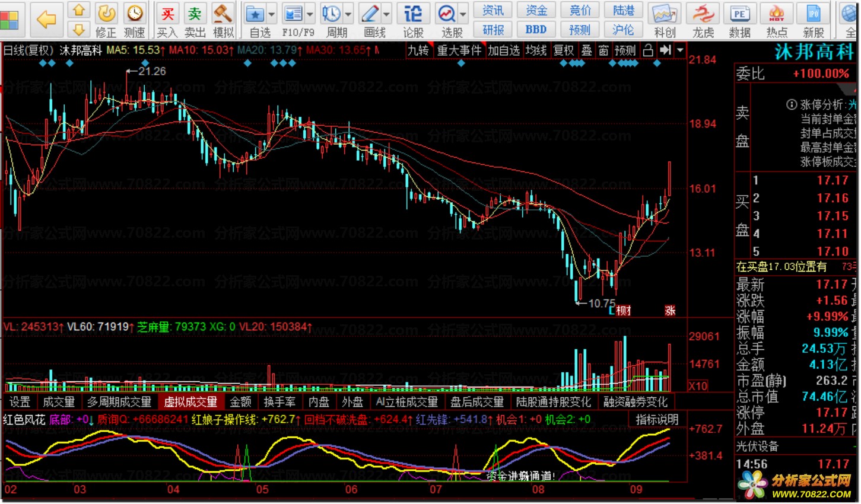Open the 测速 clock icon
This screenshot has height=504, width=861.
[135, 13]
